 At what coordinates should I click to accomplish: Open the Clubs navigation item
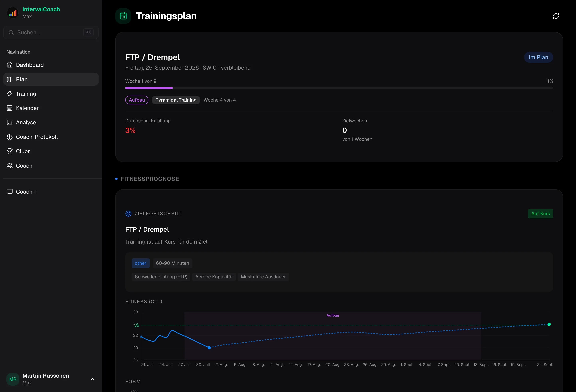(x=51, y=151)
